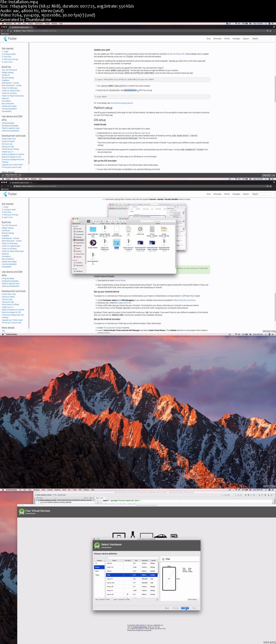Open Chrome History menu

(x=31, y=23)
